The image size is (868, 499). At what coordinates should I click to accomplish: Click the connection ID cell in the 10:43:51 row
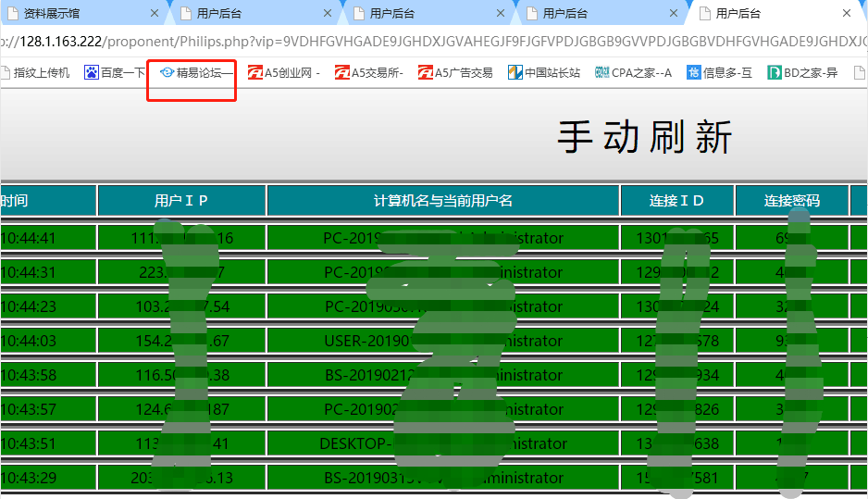[677, 443]
